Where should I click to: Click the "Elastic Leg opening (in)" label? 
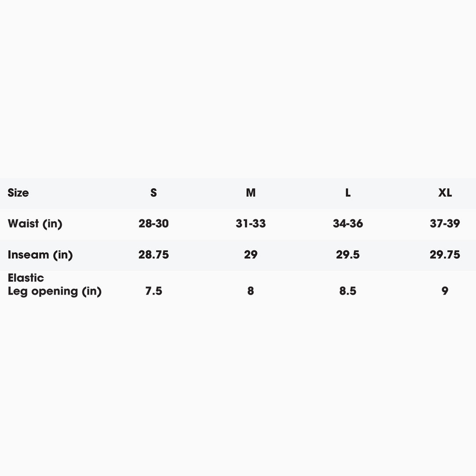(x=54, y=285)
